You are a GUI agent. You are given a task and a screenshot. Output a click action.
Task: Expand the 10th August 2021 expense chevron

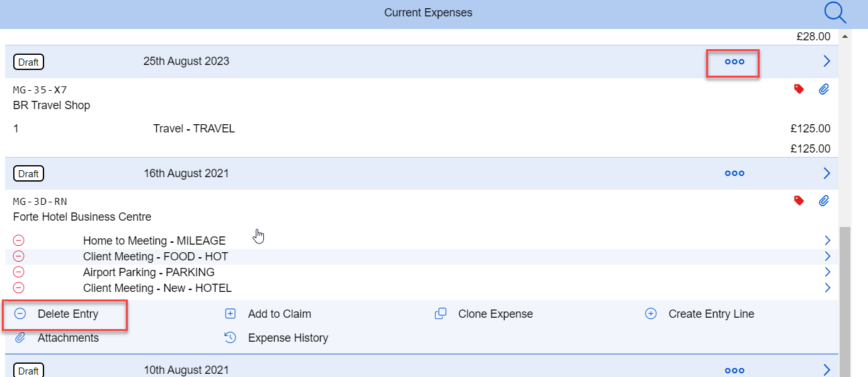click(x=827, y=370)
